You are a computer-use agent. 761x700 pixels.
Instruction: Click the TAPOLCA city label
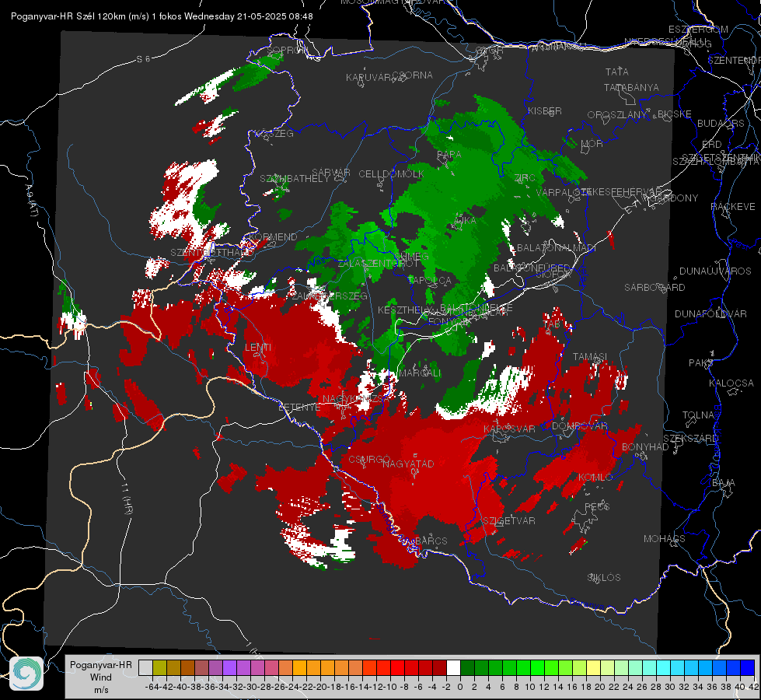coord(430,280)
